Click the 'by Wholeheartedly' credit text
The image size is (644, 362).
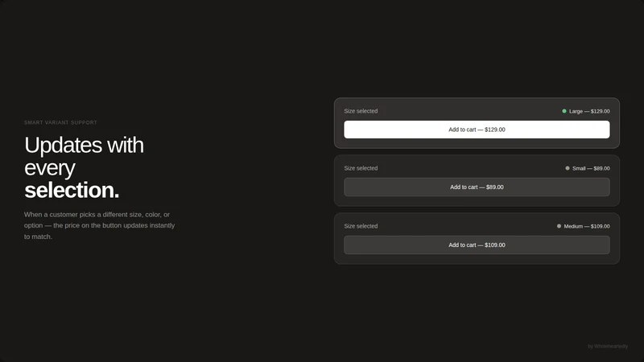click(x=608, y=347)
